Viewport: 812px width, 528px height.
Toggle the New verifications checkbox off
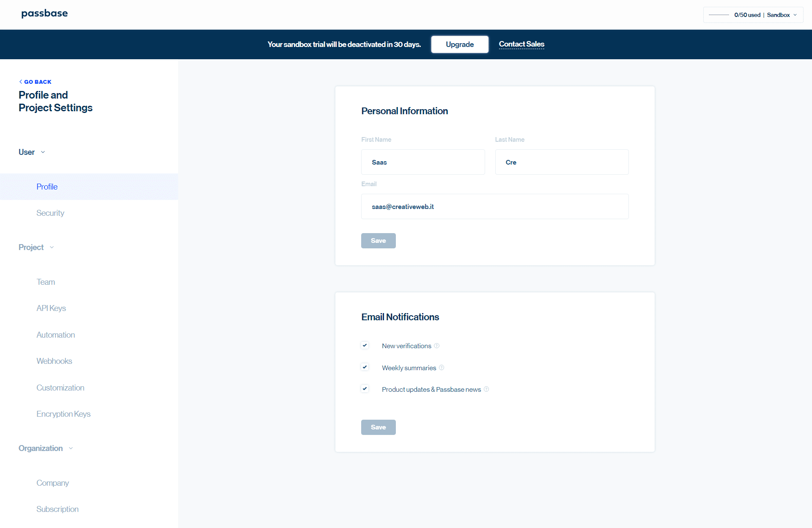[x=365, y=346]
